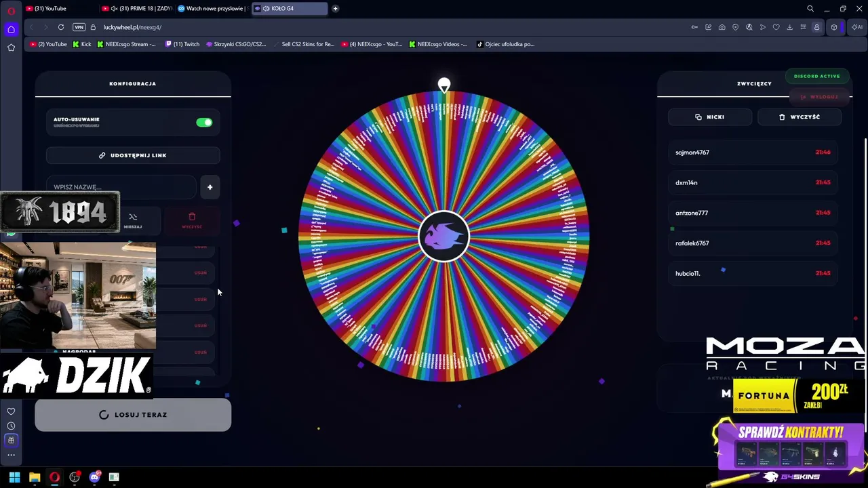Open the Opera sidebar home icon

click(11, 29)
